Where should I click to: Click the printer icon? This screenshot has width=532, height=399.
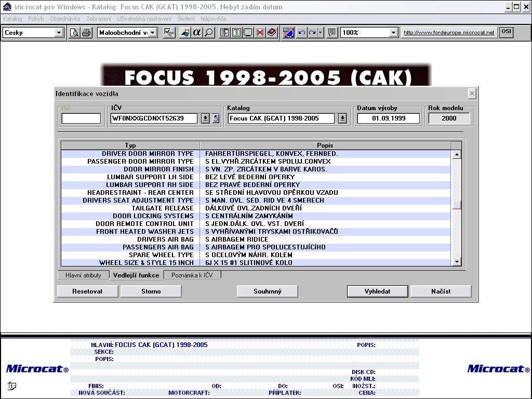point(86,33)
